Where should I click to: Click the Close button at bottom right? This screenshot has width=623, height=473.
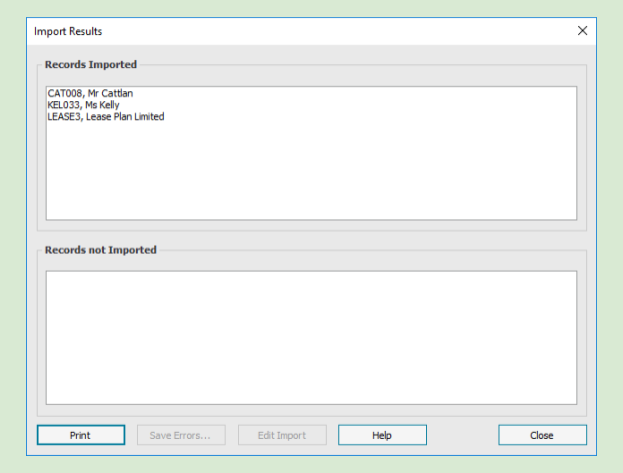coord(542,435)
